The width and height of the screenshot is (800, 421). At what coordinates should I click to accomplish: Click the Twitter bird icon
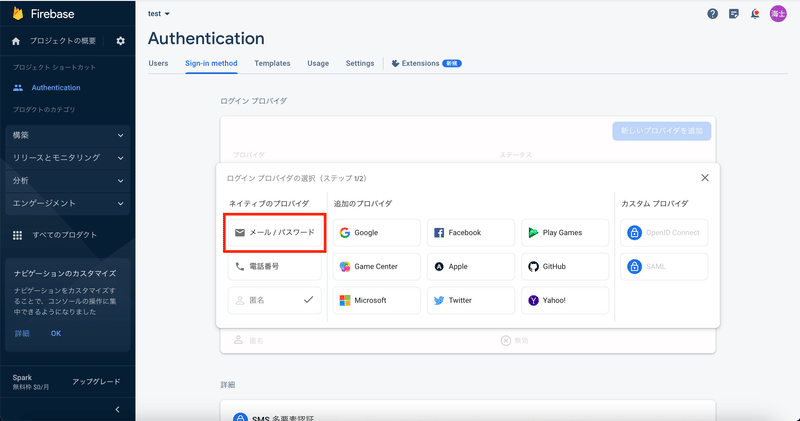439,301
